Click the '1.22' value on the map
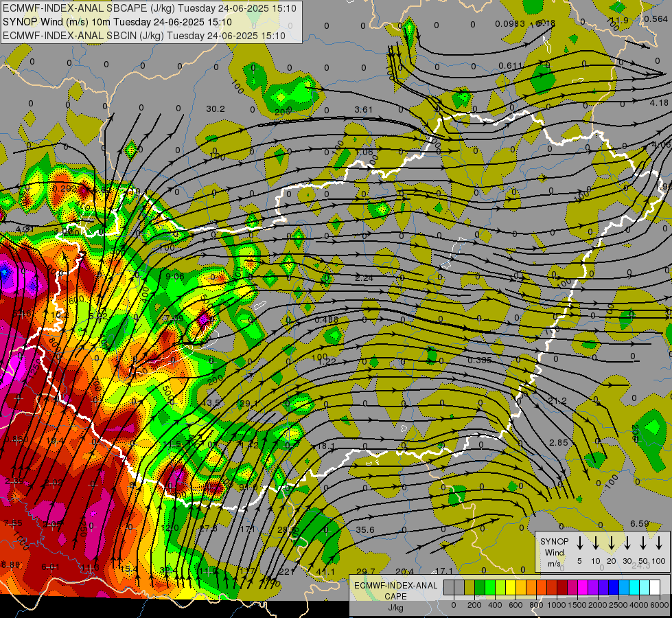The width and height of the screenshot is (672, 618). tap(327, 362)
